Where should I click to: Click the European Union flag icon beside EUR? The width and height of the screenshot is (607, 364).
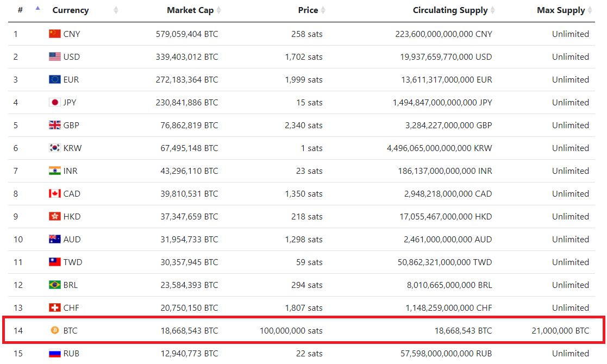tap(54, 80)
